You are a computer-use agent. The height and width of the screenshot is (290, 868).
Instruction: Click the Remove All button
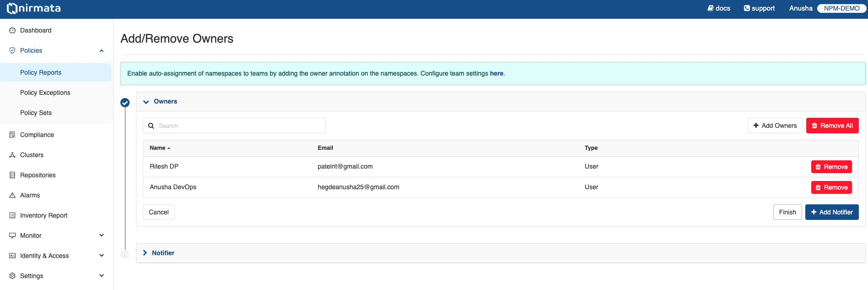pos(832,126)
